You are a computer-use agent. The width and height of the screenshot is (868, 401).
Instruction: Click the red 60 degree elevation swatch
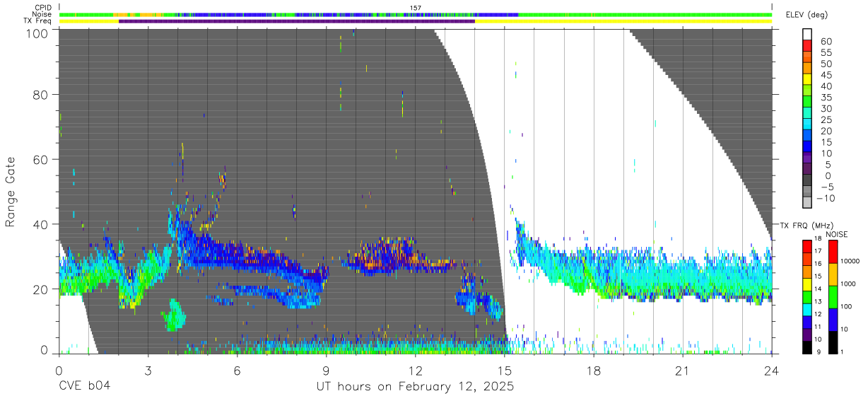(807, 46)
